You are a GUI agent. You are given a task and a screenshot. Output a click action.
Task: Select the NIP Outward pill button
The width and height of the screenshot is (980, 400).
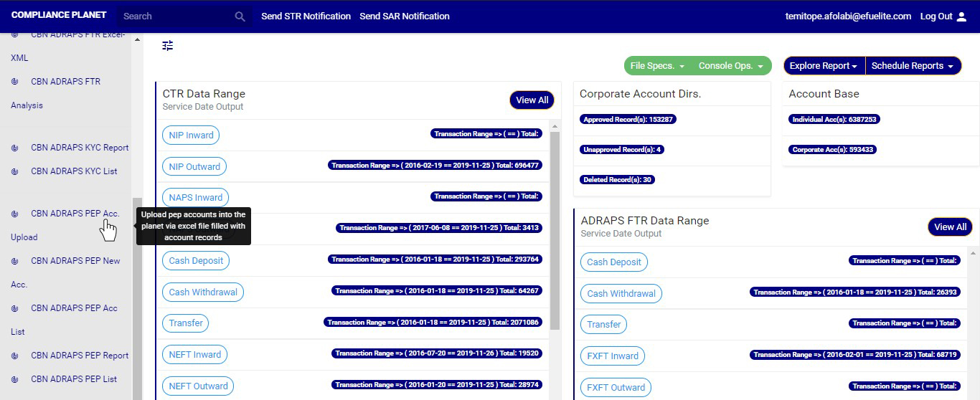pyautogui.click(x=194, y=166)
